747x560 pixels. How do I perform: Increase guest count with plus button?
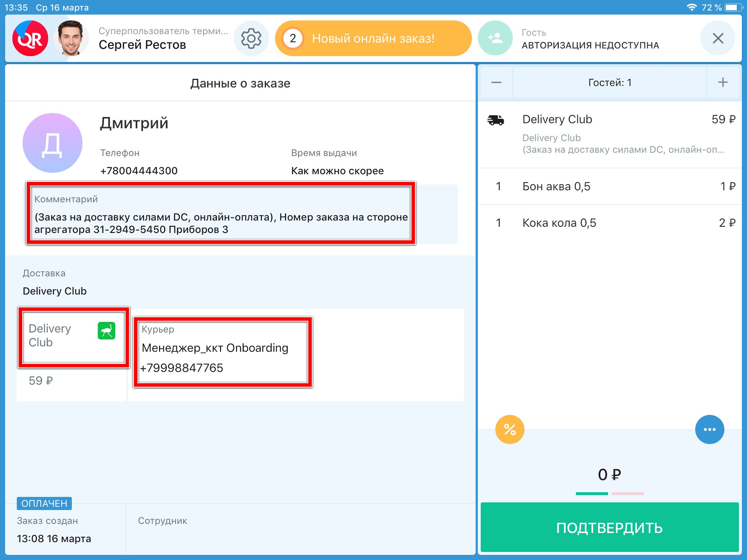[722, 82]
